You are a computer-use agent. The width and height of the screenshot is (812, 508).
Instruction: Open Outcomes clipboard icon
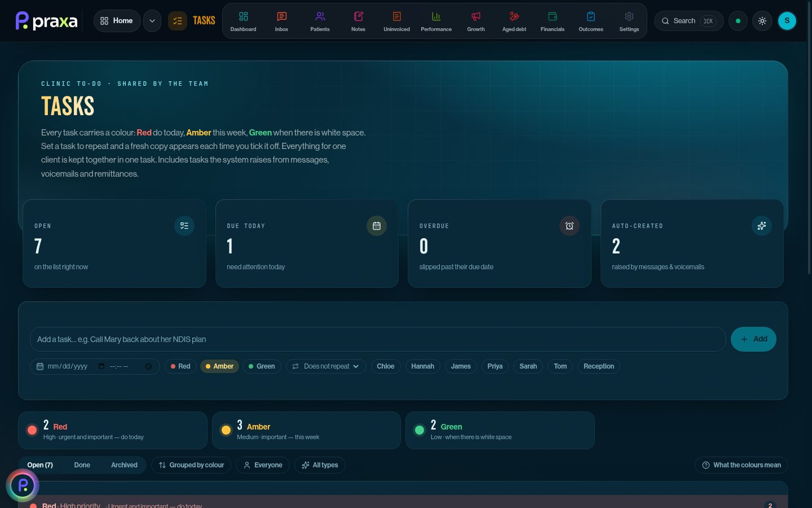click(x=591, y=21)
